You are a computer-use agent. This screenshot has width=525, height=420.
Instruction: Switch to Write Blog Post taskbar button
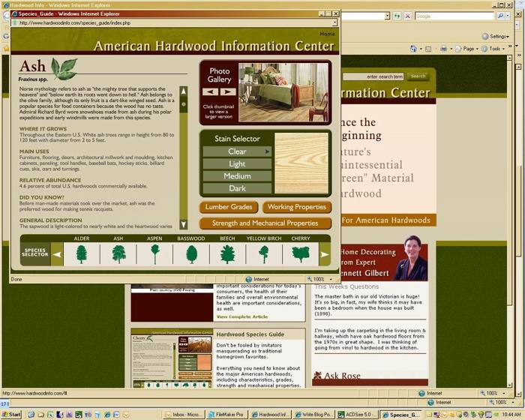[313, 415]
